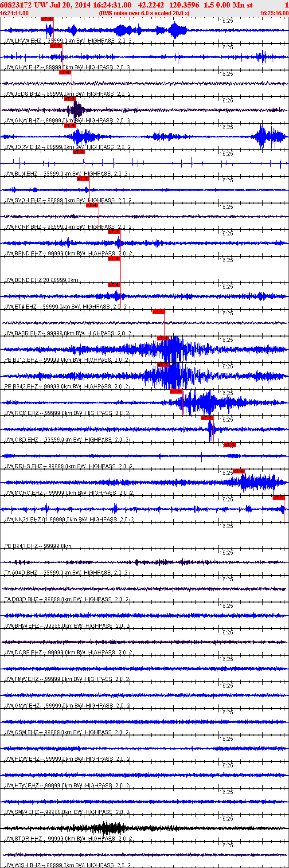Click the start time 16:24:11.00 label
Image resolution: width=289 pixels, height=868 pixels.
click(15, 13)
